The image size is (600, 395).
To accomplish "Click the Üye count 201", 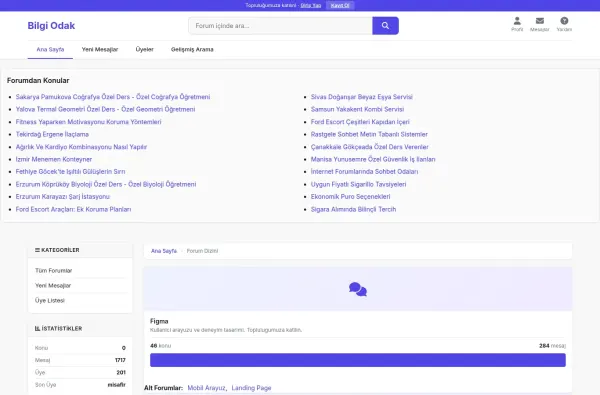I will tap(121, 372).
